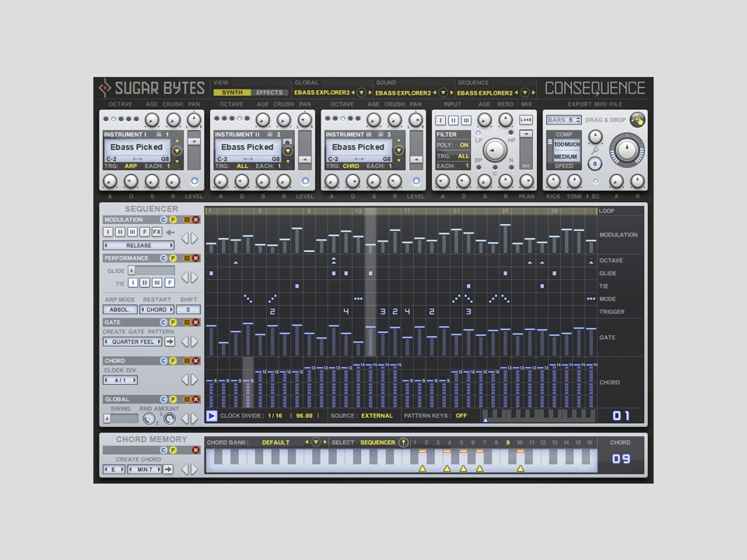
Task: Click the Instrument I TRG value ARP
Action: [131, 166]
